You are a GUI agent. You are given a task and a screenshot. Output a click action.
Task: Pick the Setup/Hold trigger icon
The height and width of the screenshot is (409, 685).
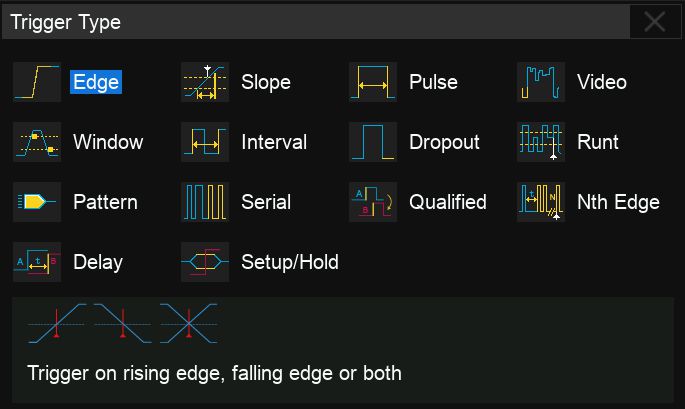tap(205, 262)
